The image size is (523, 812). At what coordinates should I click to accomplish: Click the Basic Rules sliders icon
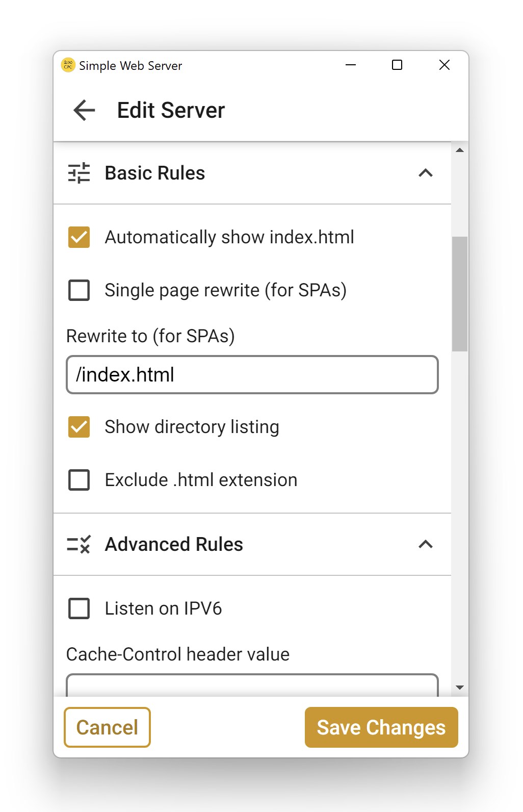(x=79, y=173)
